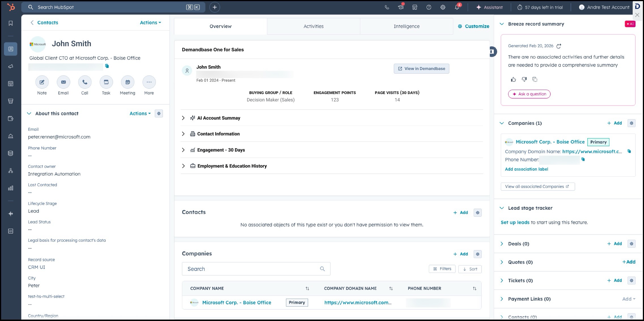The image size is (644, 321).
Task: Click Ask a question in Breeze summary
Action: coord(529,94)
